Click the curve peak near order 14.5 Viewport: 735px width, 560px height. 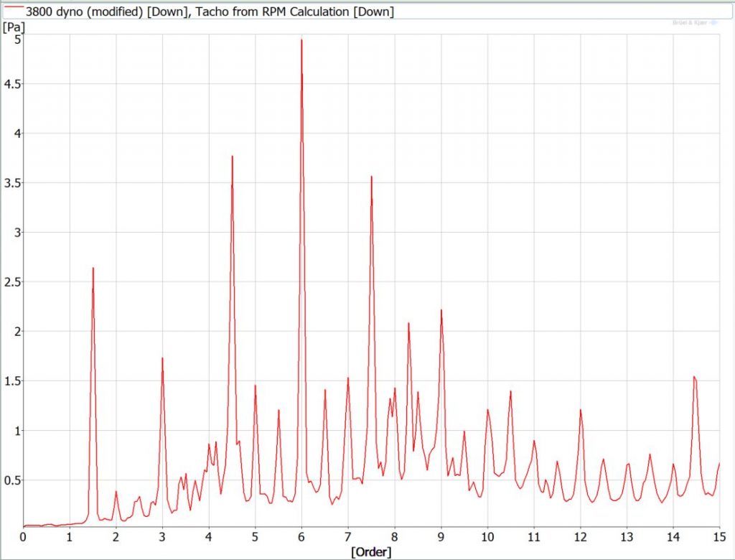(x=694, y=377)
